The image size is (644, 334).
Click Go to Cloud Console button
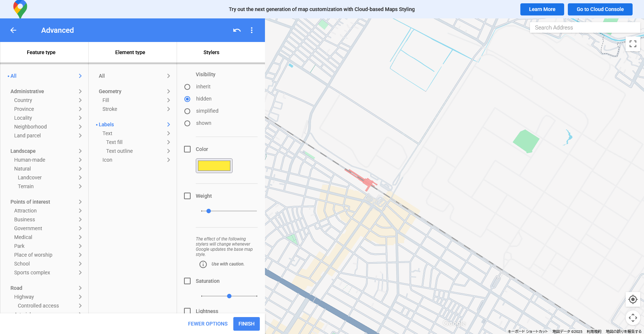coord(600,9)
